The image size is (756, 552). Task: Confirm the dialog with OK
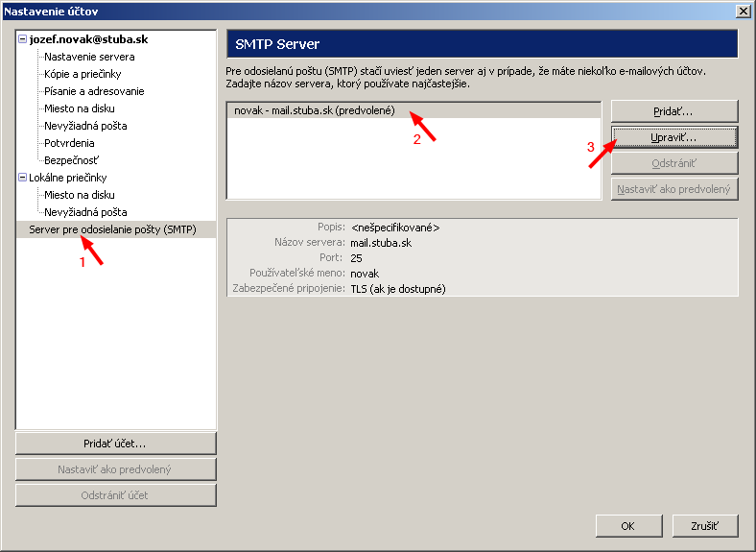tap(628, 526)
